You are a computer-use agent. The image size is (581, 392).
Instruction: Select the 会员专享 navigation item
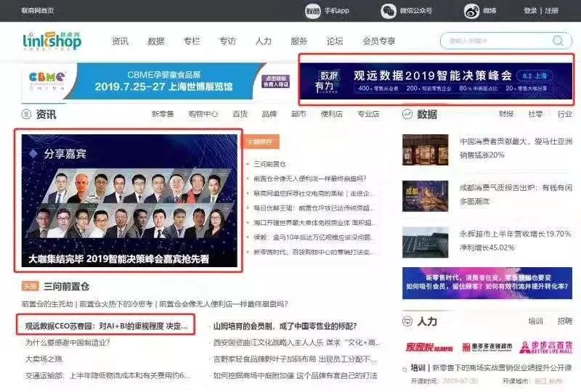coord(379,41)
